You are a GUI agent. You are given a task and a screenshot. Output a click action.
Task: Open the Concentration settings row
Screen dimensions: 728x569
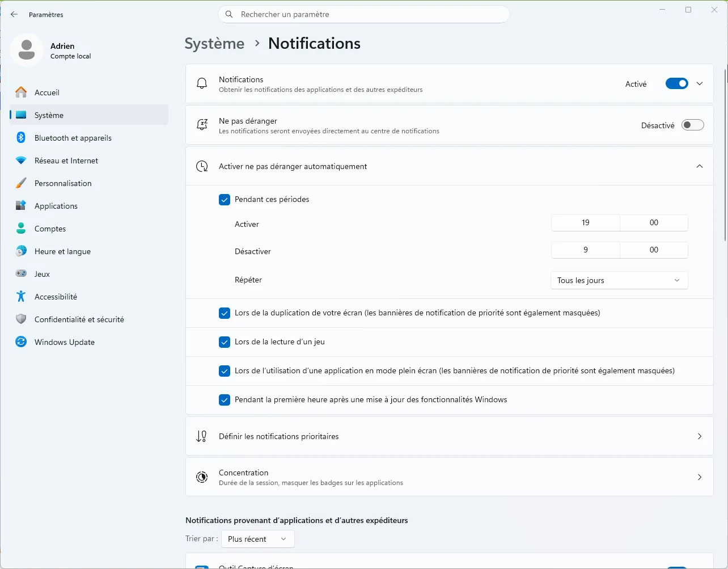pos(450,477)
